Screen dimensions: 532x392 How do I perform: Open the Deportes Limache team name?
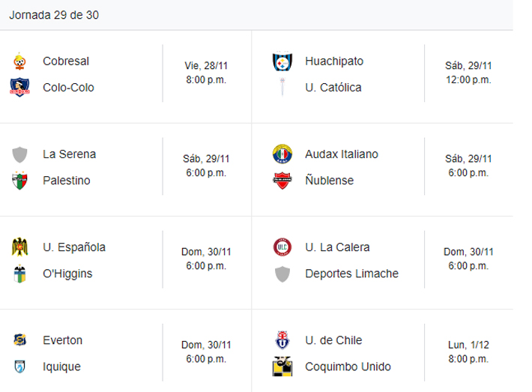pos(351,274)
